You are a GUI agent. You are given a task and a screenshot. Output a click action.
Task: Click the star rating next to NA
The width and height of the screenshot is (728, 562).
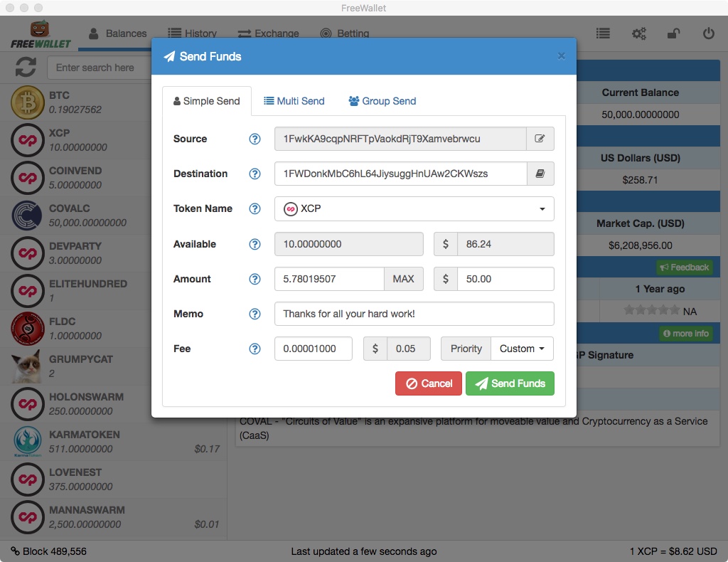click(x=652, y=310)
